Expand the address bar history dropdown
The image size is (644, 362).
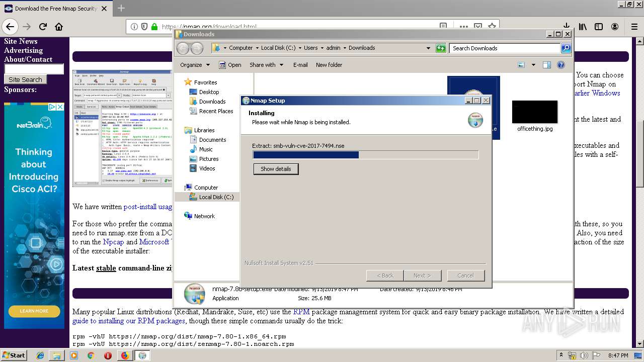click(428, 48)
